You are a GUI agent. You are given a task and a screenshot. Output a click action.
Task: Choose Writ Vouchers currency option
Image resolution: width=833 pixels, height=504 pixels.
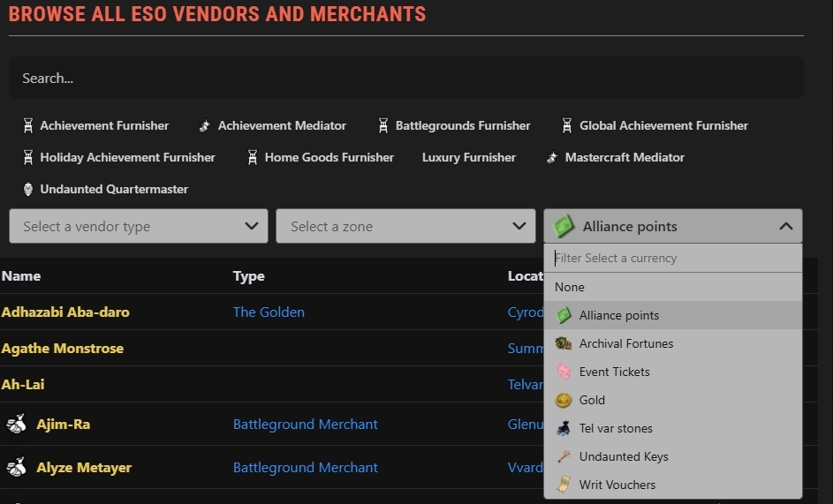tap(673, 485)
